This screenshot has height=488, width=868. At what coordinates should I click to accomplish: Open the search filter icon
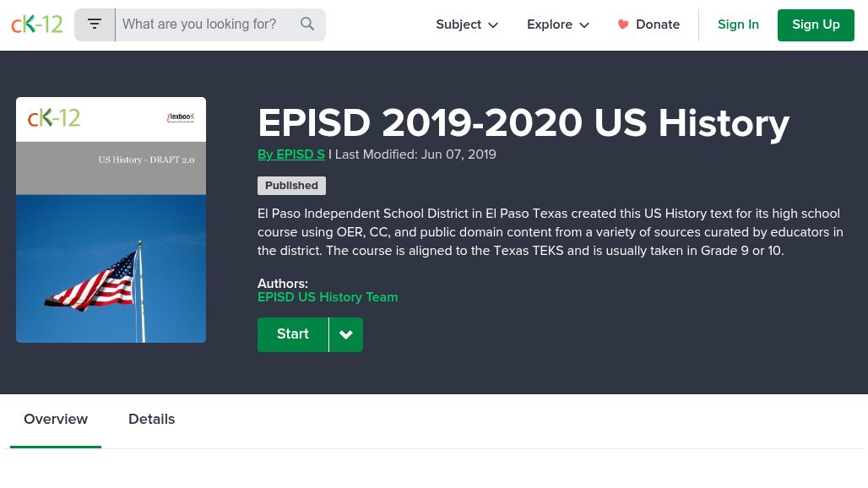point(95,24)
